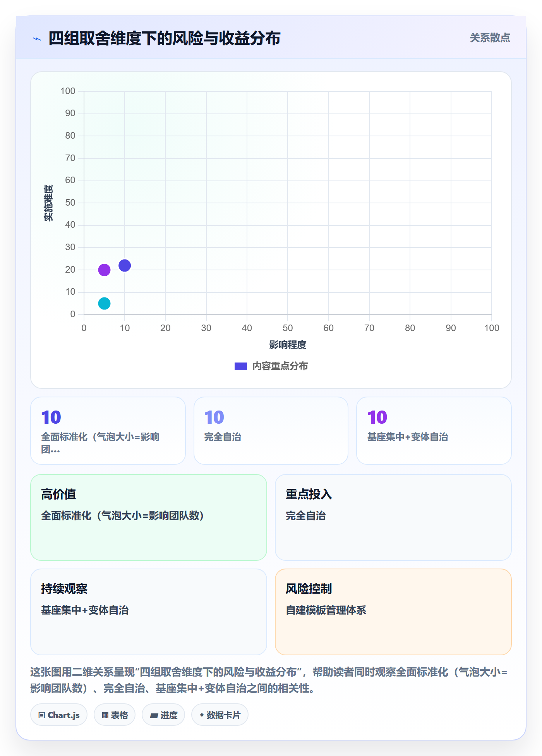Screen dimensions: 542x756
Task: Click the Chart.js tag chip
Action: click(x=59, y=715)
